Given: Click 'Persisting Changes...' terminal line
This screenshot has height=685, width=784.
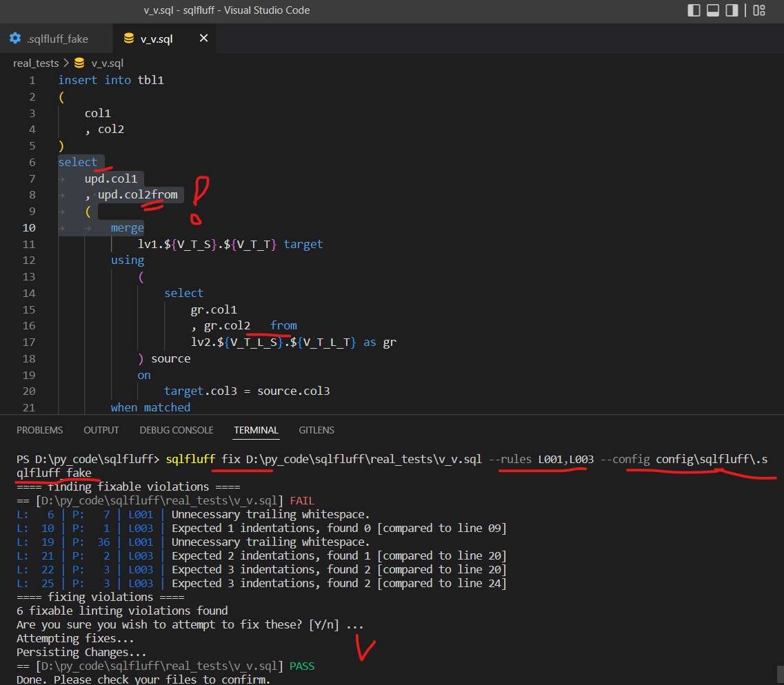Looking at the screenshot, I should tap(81, 653).
